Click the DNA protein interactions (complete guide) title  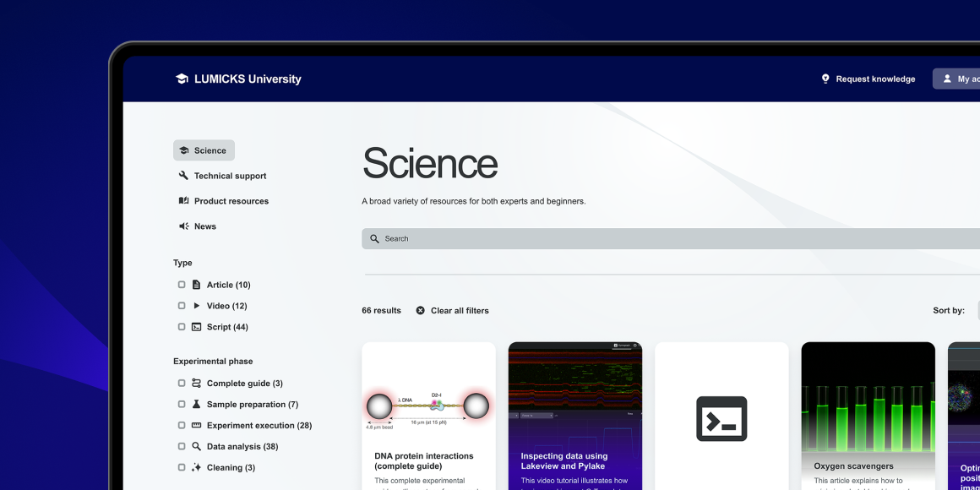tap(424, 461)
